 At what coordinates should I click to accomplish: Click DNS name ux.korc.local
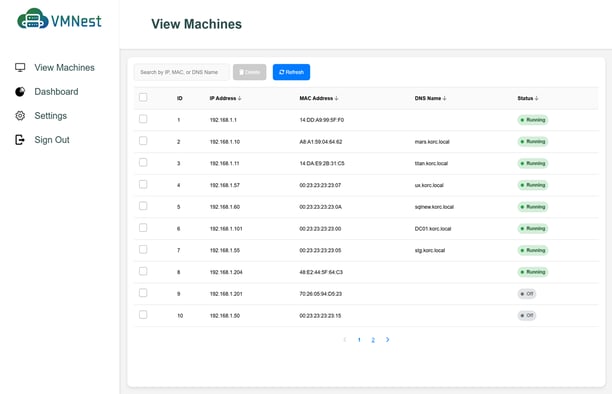429,185
